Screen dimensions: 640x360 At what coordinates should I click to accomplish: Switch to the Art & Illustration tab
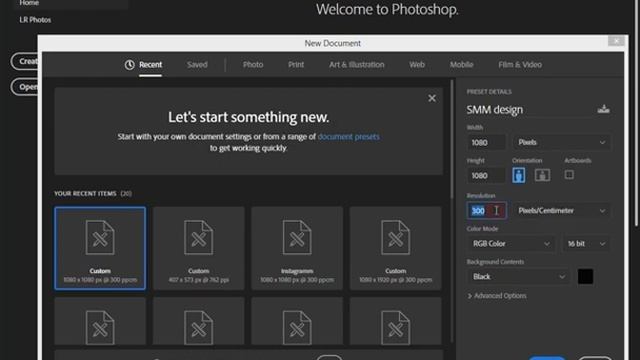coord(357,65)
